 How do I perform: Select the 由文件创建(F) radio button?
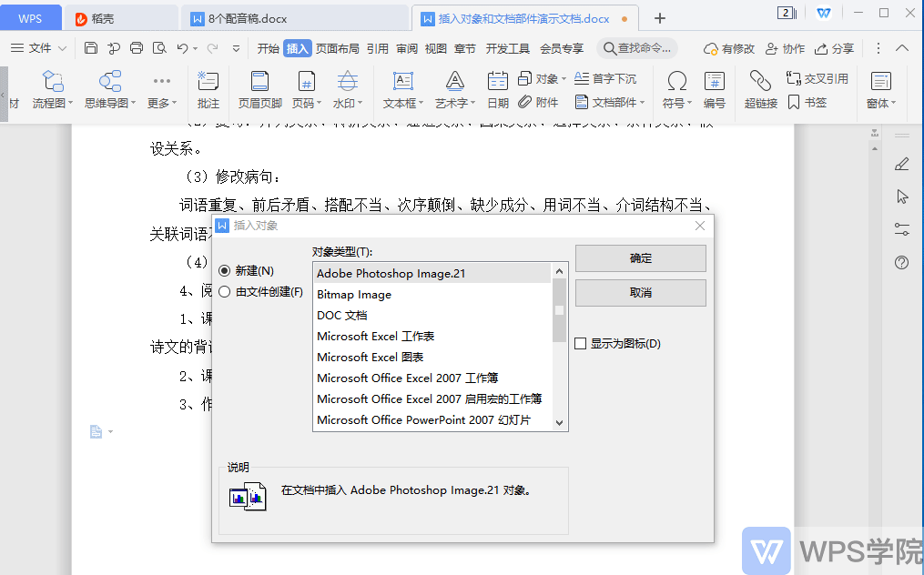224,292
